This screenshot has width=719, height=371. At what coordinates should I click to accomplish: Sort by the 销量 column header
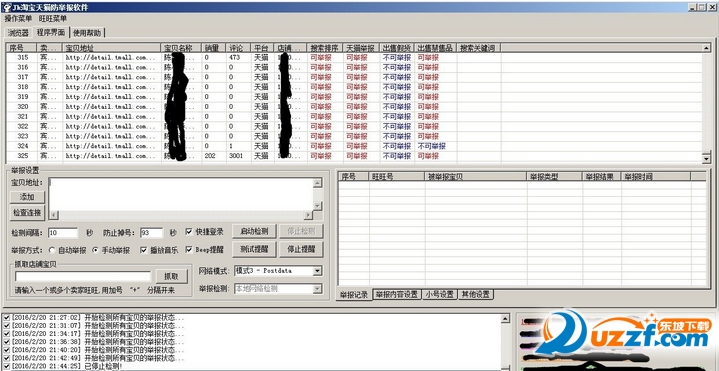pos(214,48)
